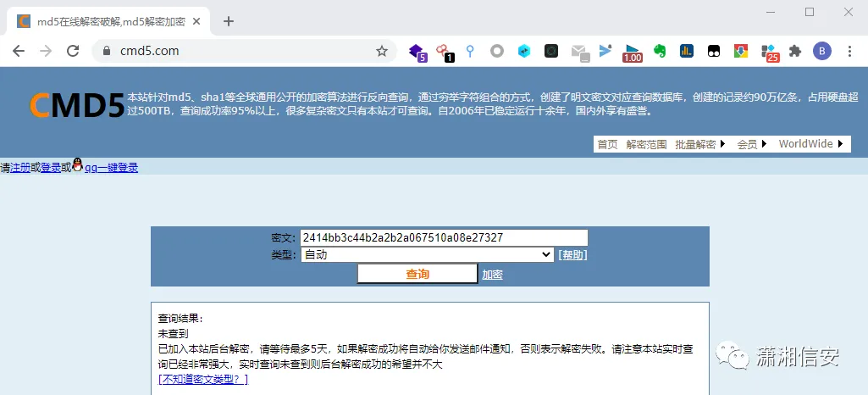This screenshot has height=395, width=868.
Task: Click the 查询结果: heading text
Action: 180,319
